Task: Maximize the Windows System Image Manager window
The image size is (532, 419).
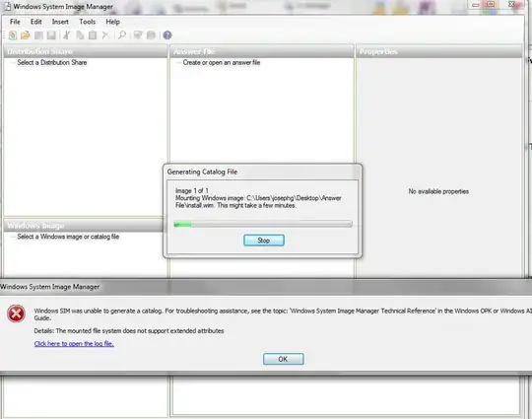Action: [x=491, y=4]
